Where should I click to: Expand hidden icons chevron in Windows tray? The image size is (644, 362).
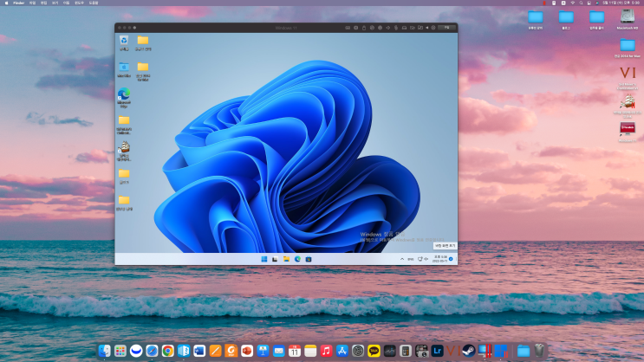[402, 259]
